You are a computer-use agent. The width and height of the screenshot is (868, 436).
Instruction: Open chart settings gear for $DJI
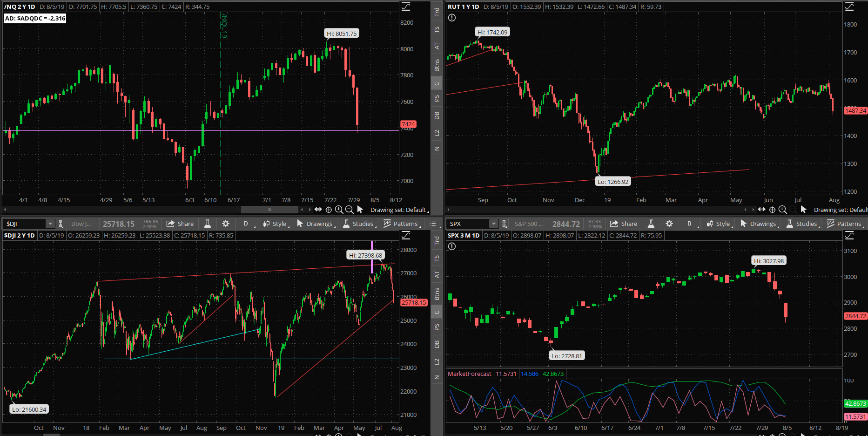226,224
